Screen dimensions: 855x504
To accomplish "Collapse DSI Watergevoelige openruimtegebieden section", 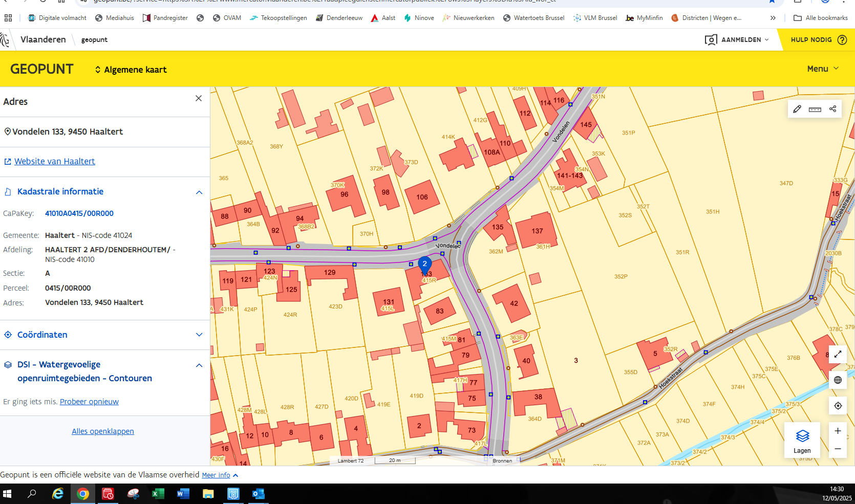I will coord(199,365).
